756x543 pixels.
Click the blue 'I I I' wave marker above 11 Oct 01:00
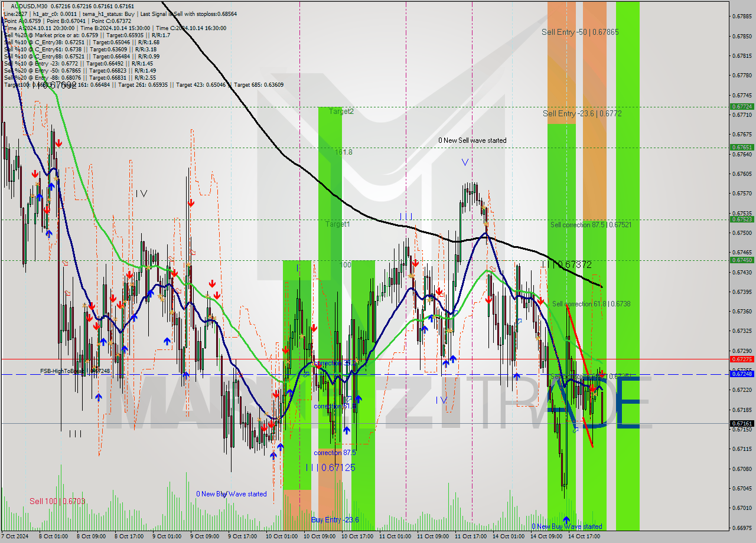tap(405, 217)
